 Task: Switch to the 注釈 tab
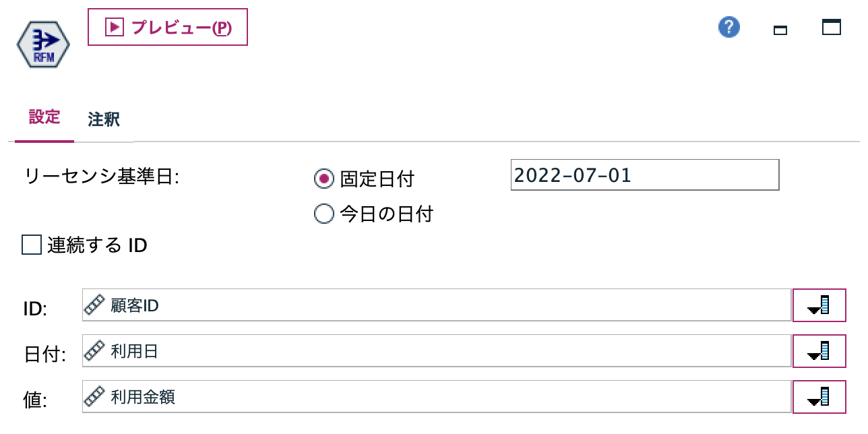[104, 119]
